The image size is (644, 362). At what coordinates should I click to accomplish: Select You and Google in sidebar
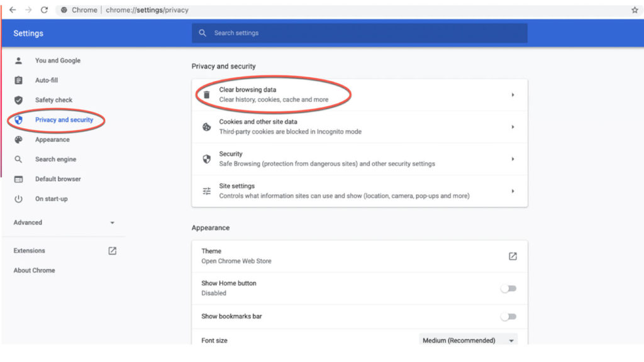pyautogui.click(x=57, y=60)
